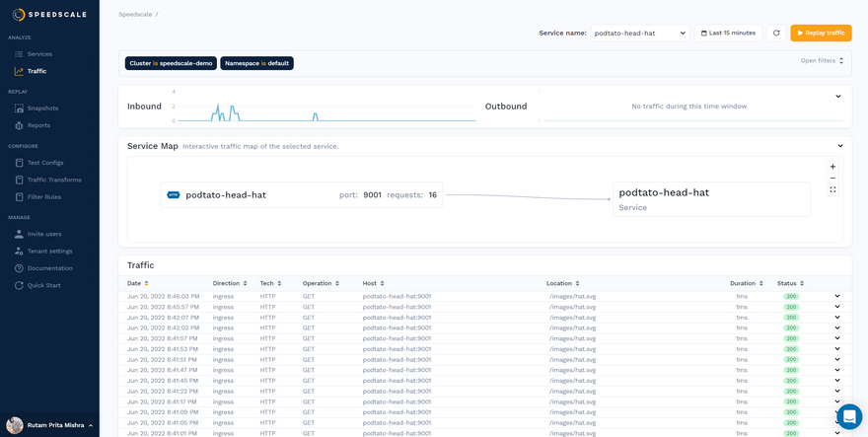
Task: Open Test Configs in sidebar
Action: click(x=44, y=163)
